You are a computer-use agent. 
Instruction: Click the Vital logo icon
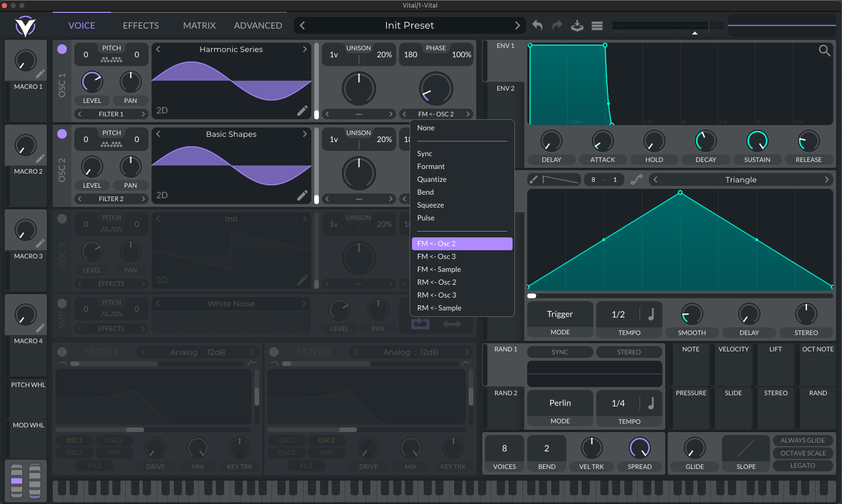coord(25,26)
